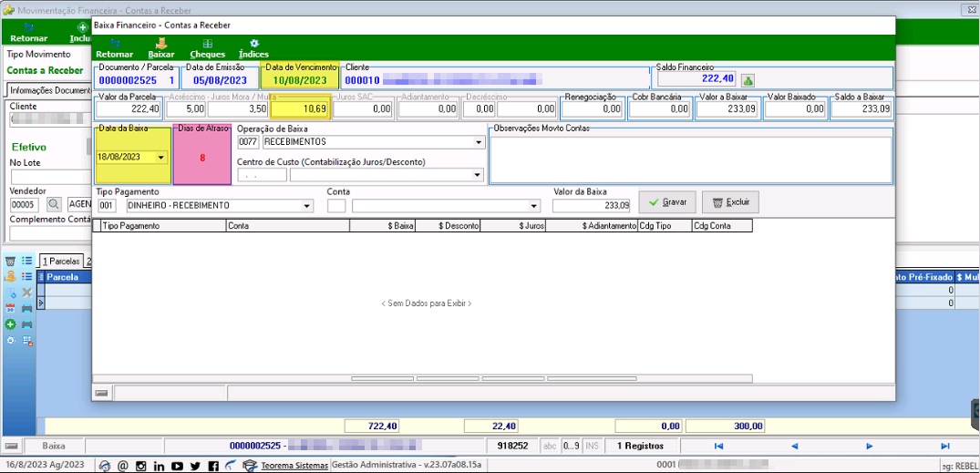Click the Excluir button

point(730,202)
